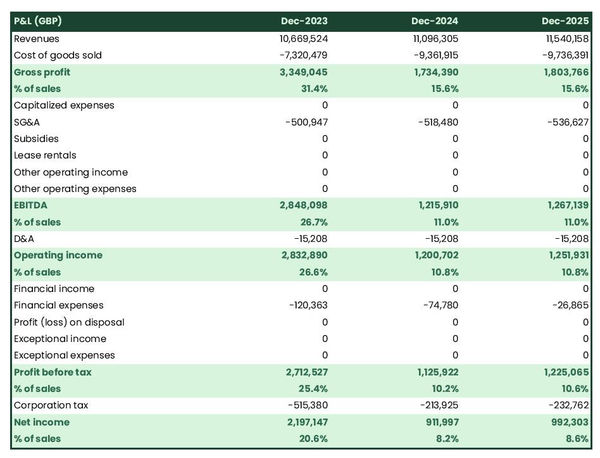Click the SG&A value -518,480
This screenshot has height=458, width=600.
pyautogui.click(x=434, y=122)
